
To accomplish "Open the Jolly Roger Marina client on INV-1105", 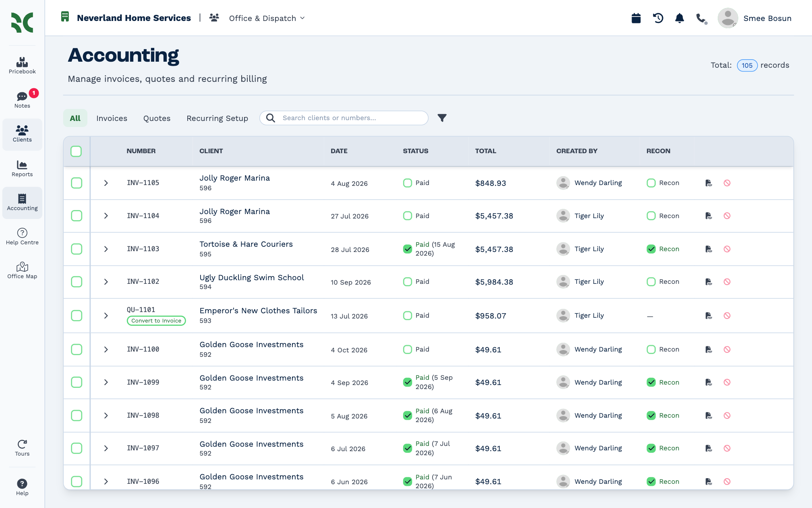I will (x=235, y=178).
